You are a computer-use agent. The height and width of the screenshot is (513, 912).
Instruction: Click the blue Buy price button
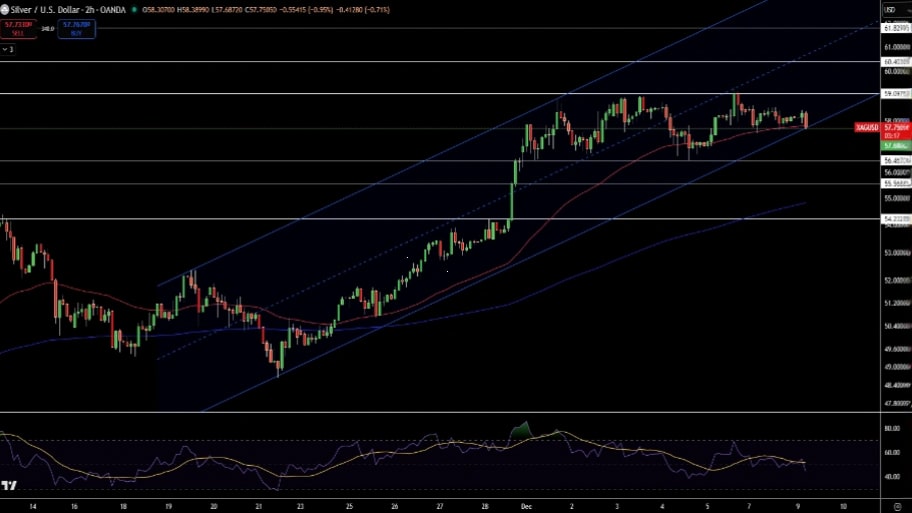[76, 29]
